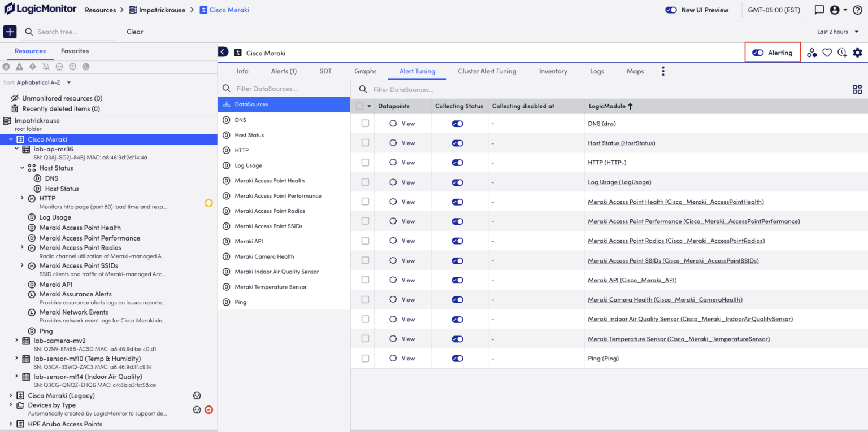Image resolution: width=868 pixels, height=432 pixels.
Task: Disable Collecting Status for DNS (dns)
Action: 457,123
